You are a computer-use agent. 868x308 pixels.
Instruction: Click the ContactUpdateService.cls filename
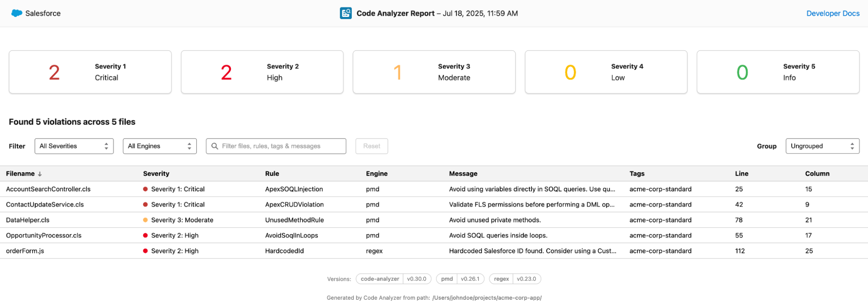pos(45,205)
